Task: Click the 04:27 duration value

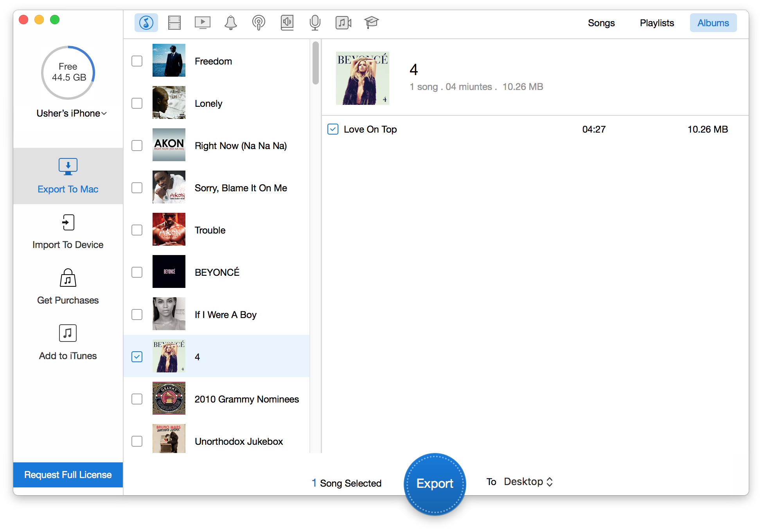Action: 594,129
